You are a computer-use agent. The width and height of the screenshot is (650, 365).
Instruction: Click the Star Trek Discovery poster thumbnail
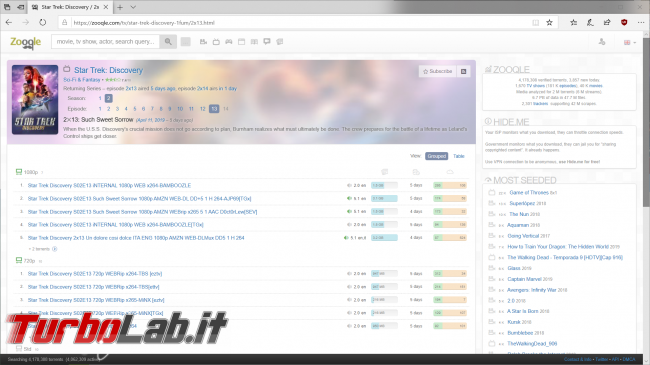click(35, 100)
